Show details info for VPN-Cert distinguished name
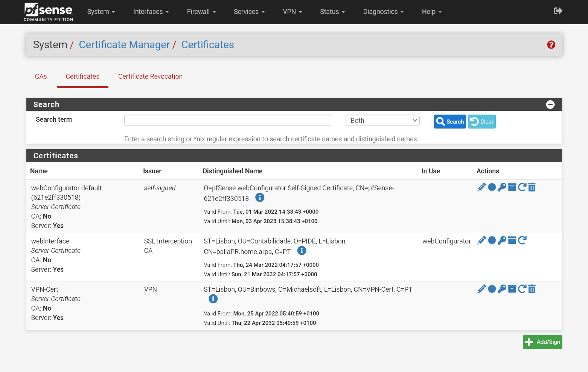Screen dimensions: 588x372 click(213, 299)
